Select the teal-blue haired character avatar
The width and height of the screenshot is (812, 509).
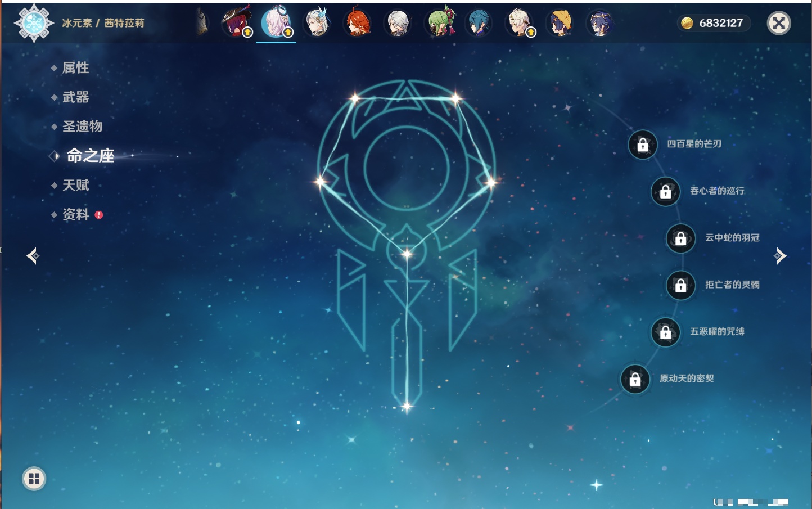pyautogui.click(x=479, y=23)
